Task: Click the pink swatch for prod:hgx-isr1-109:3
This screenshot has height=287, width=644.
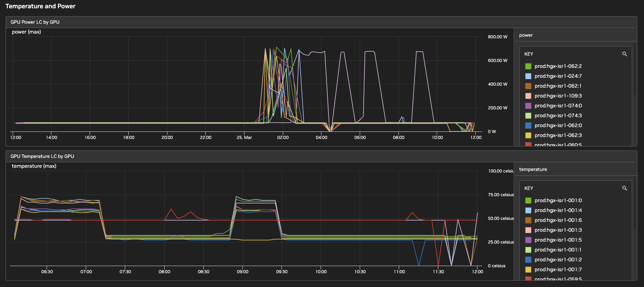Action: (x=528, y=96)
